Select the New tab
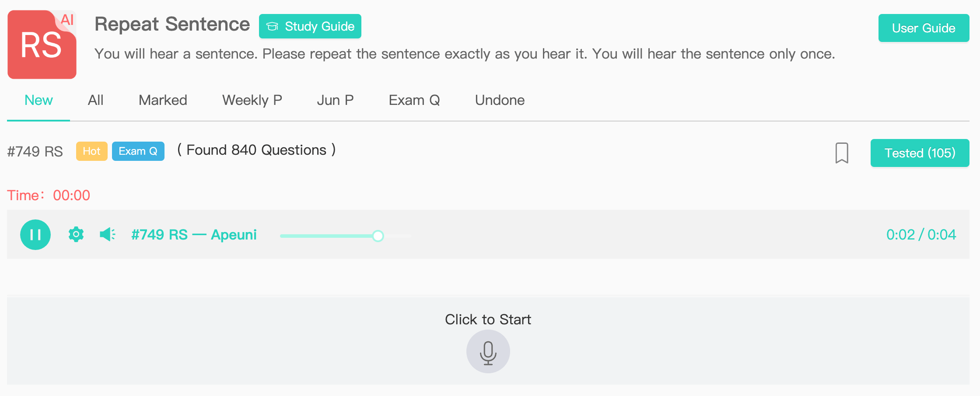The image size is (980, 396). (38, 100)
